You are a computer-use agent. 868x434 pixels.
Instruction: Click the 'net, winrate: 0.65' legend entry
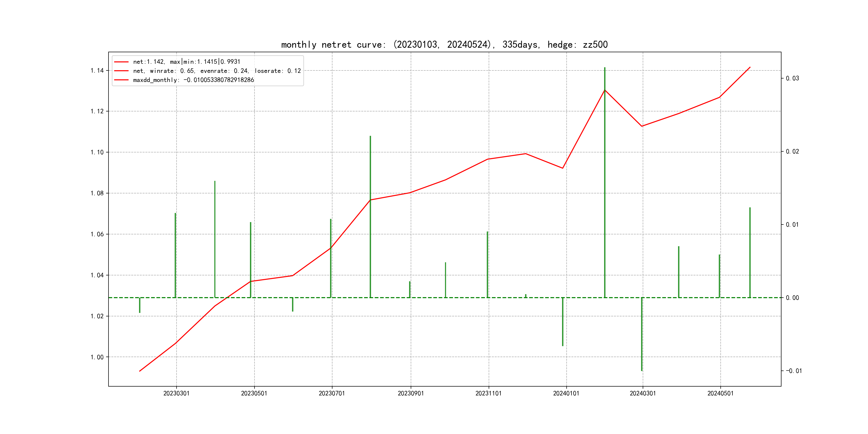click(x=217, y=71)
